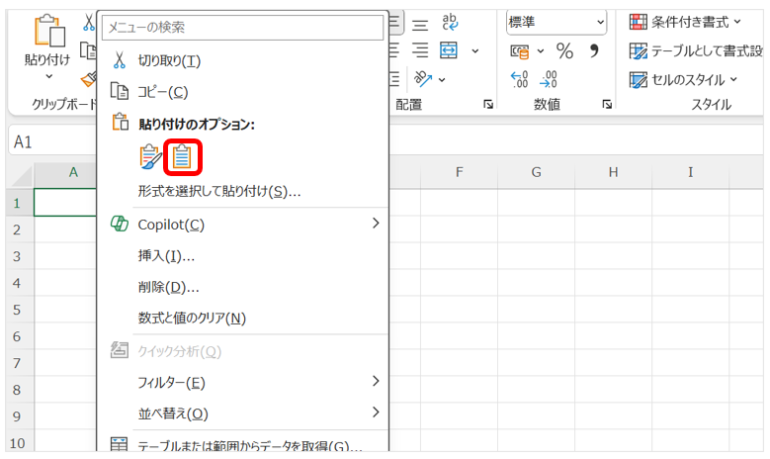Open the currency format dropdown arrow
770x459 pixels.
(x=541, y=51)
